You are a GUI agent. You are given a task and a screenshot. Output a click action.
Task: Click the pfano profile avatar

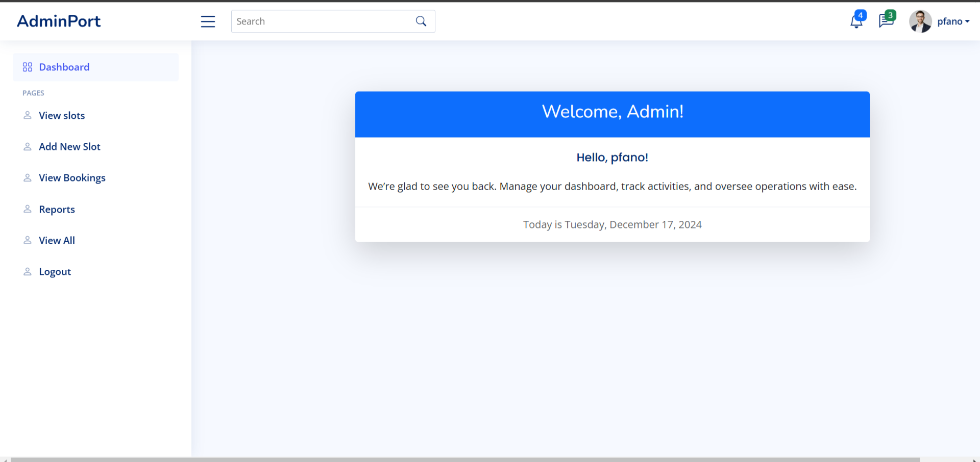[x=920, y=21]
